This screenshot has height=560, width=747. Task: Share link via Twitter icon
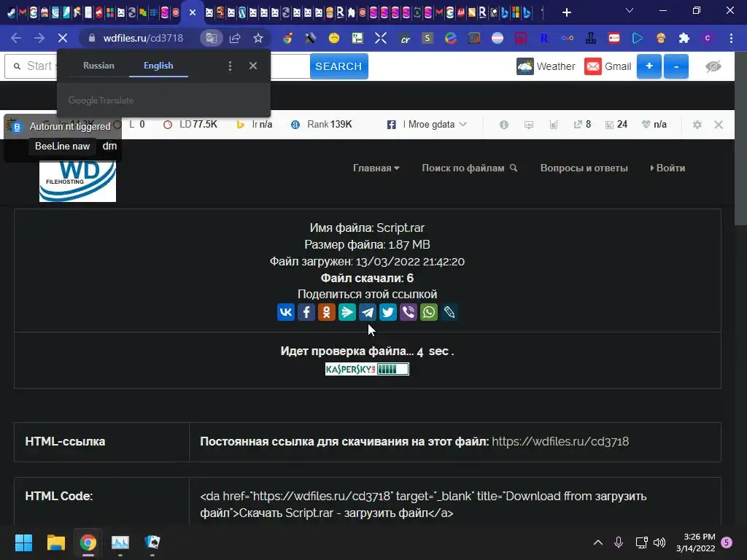coord(388,312)
